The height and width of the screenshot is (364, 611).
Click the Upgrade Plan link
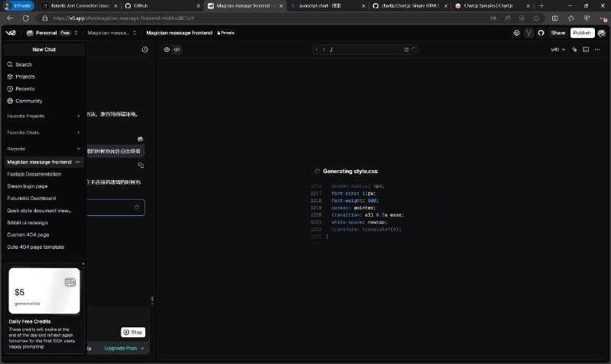119,348
